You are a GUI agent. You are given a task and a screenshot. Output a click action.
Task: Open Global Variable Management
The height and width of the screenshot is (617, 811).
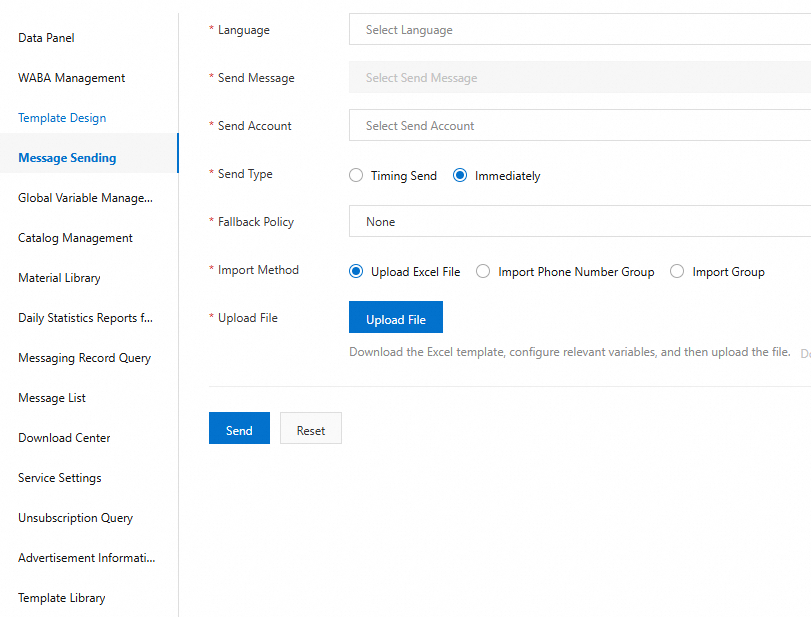click(85, 198)
